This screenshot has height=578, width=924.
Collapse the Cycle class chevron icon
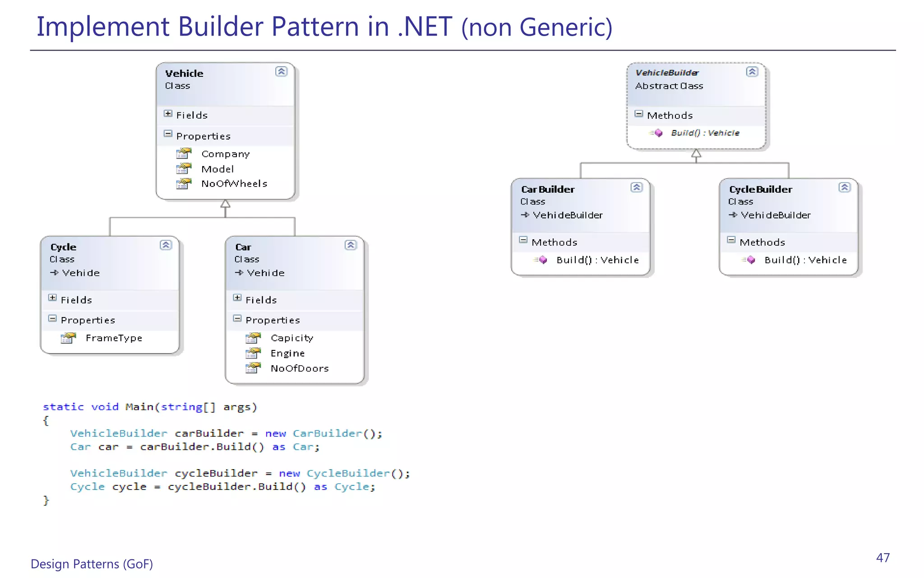pyautogui.click(x=166, y=245)
